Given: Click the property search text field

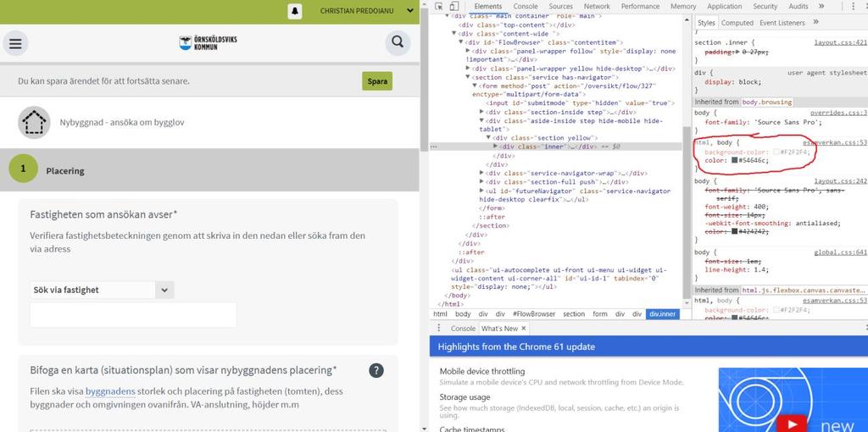Looking at the screenshot, I should (x=133, y=314).
